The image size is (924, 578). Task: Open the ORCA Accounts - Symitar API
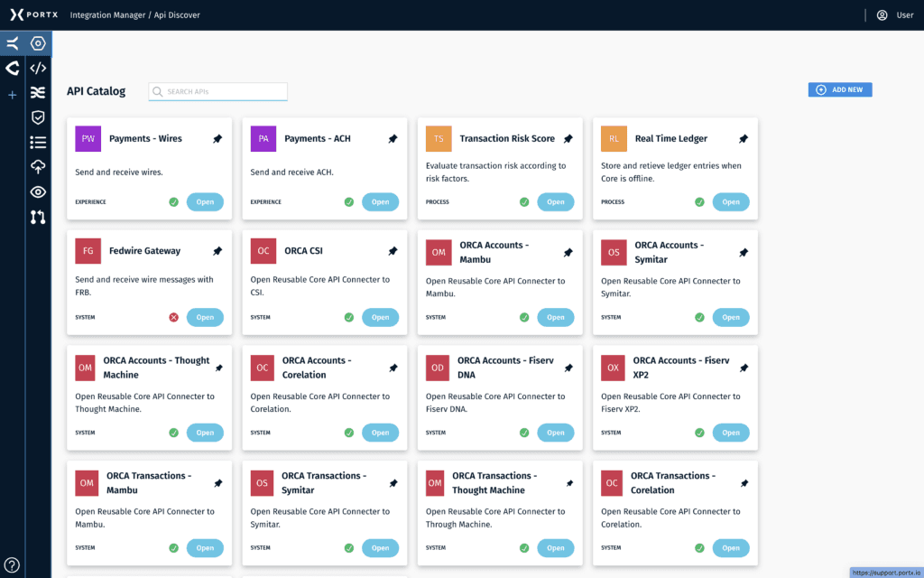click(731, 317)
